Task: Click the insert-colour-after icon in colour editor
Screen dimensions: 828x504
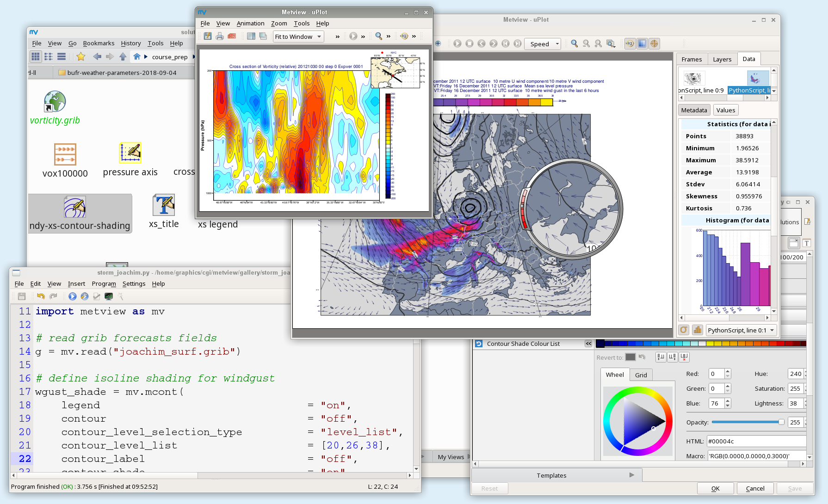Action: [673, 357]
